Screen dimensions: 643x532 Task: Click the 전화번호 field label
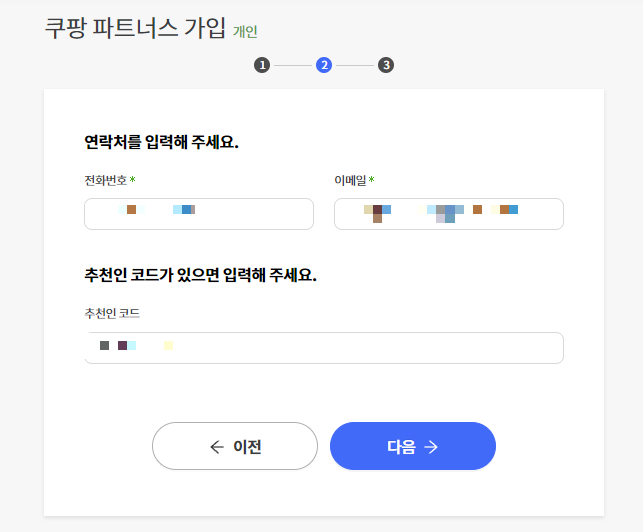pyautogui.click(x=106, y=180)
